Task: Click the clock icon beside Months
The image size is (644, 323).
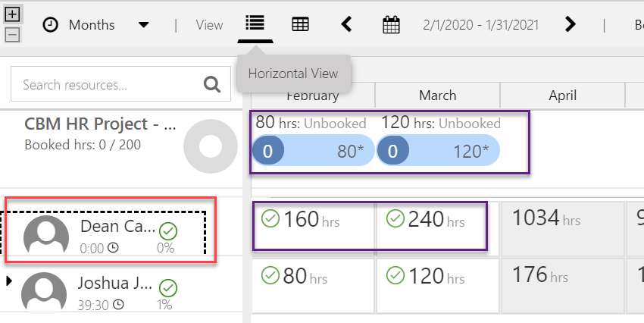Action: click(x=51, y=25)
